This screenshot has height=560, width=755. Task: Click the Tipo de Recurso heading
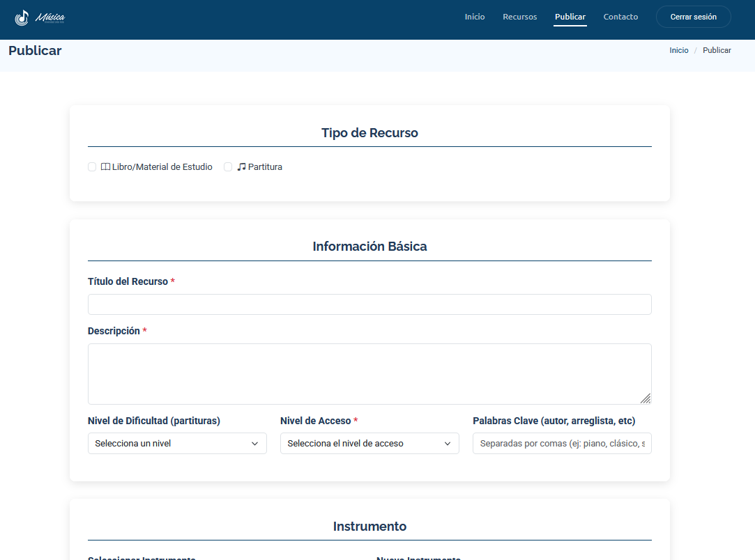(369, 133)
